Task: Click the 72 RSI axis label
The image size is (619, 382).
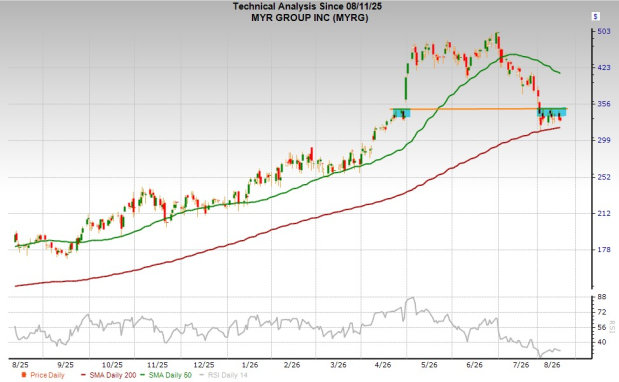Action: point(602,312)
